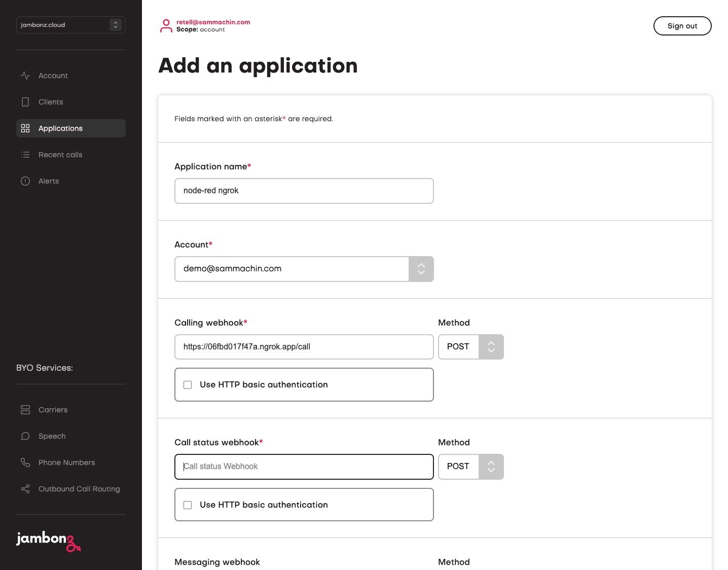Image resolution: width=728 pixels, height=570 pixels.
Task: Enable HTTP basic authentication for calling webhook
Action: (x=188, y=385)
